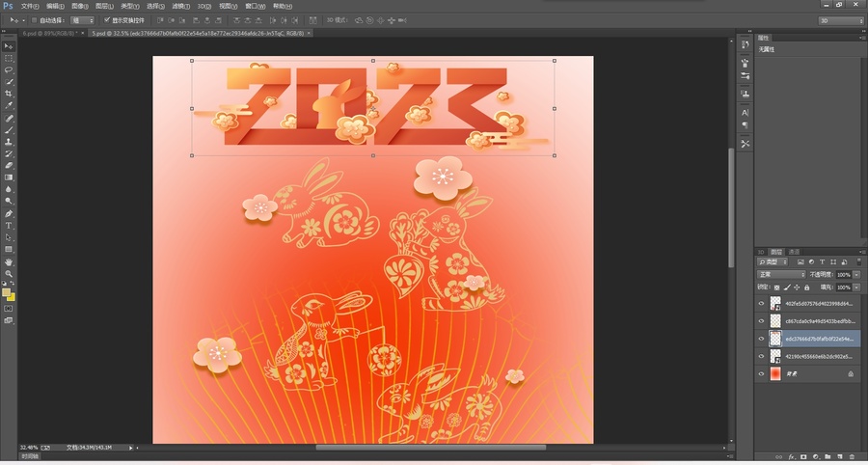Screen dimensions: 868x465
Task: Select the History Brush tool
Action: coord(9,154)
